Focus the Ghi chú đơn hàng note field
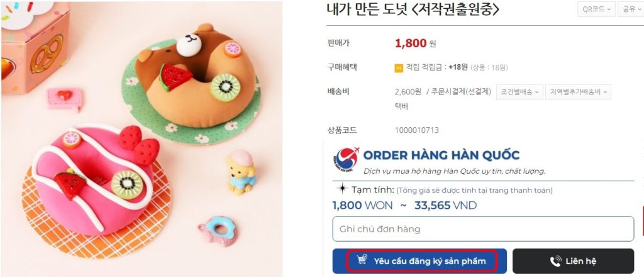This screenshot has height=277, width=644. (x=483, y=229)
